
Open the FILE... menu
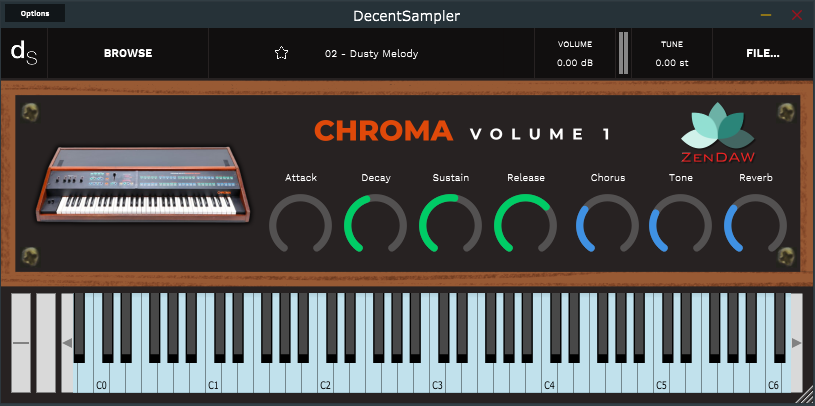763,53
